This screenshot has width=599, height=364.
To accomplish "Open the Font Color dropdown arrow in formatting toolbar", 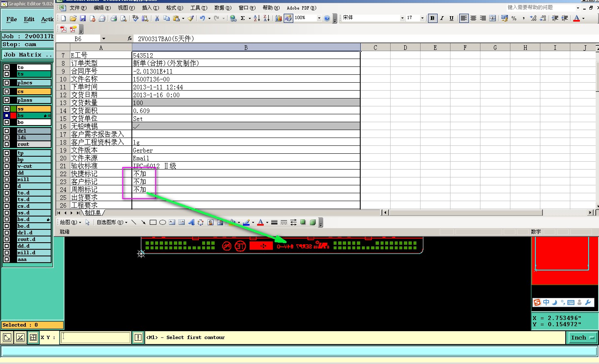I will point(583,18).
